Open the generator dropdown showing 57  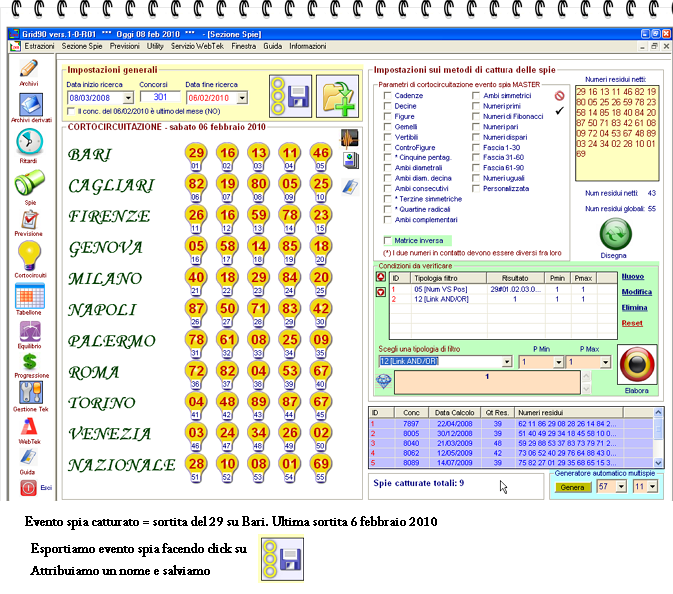621,487
